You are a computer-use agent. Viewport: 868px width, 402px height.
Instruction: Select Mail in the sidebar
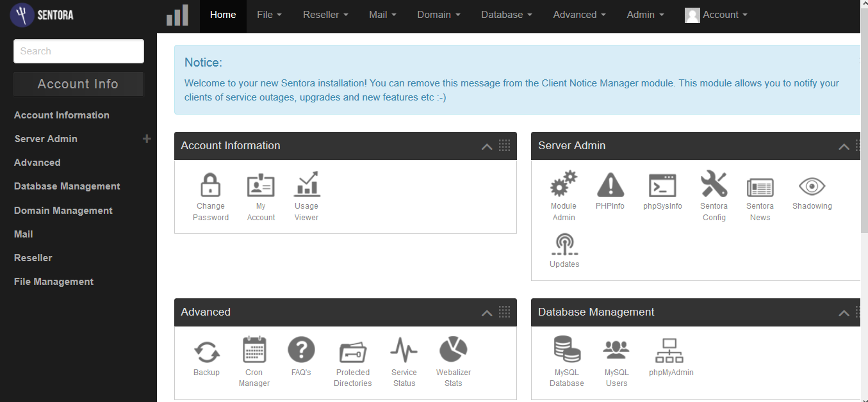click(24, 234)
